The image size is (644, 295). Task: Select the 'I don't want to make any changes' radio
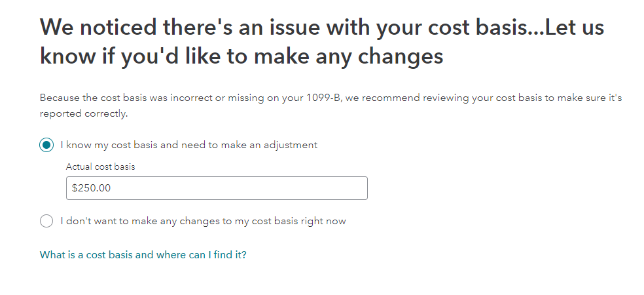point(46,221)
